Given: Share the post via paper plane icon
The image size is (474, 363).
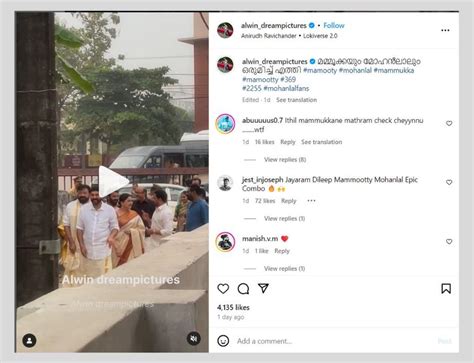Looking at the screenshot, I should tap(263, 288).
